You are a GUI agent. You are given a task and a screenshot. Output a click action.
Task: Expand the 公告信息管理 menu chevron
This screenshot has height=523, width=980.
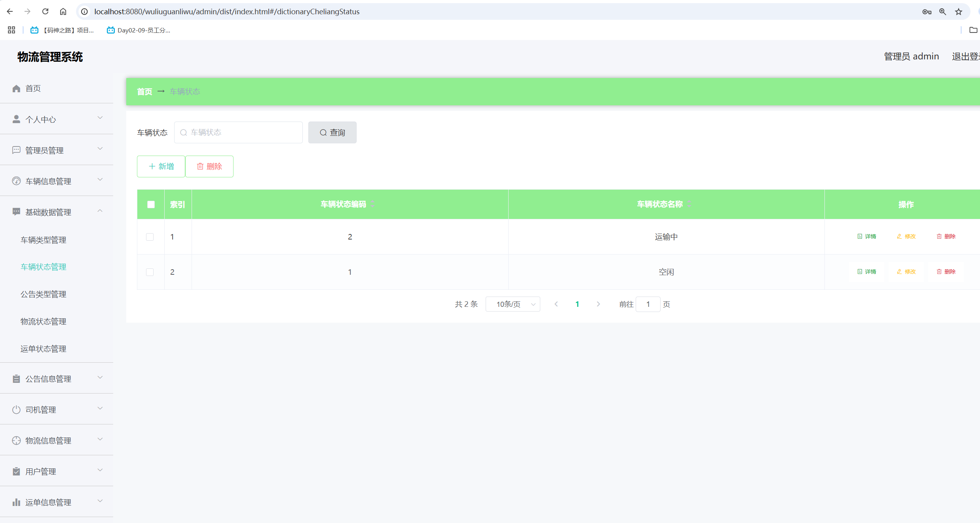(100, 377)
